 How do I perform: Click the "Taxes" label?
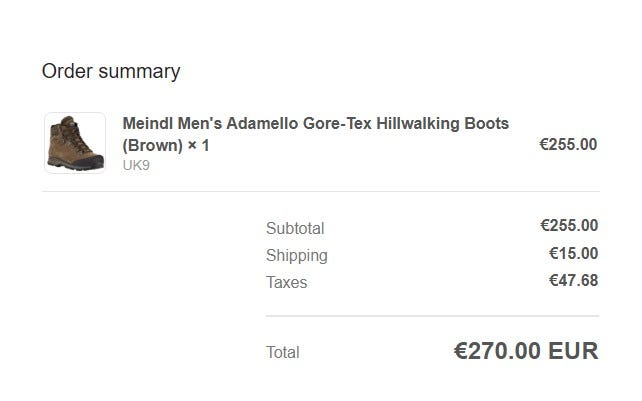pyautogui.click(x=287, y=282)
